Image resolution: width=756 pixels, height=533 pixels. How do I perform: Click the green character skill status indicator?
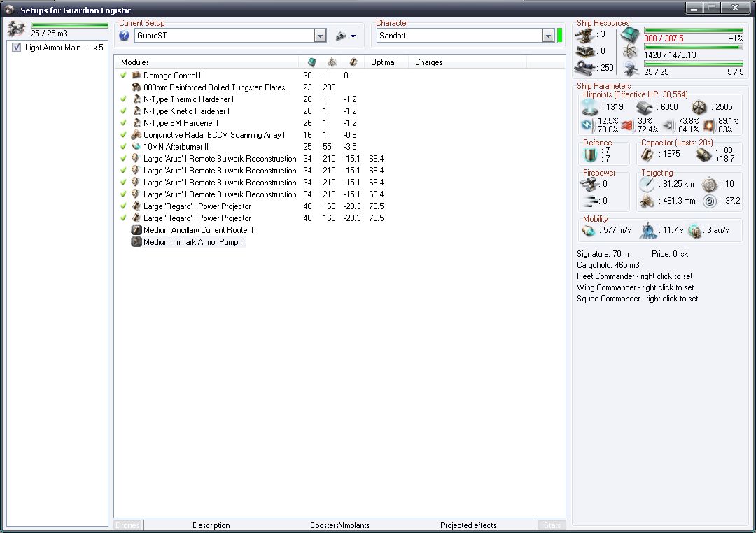(x=559, y=36)
